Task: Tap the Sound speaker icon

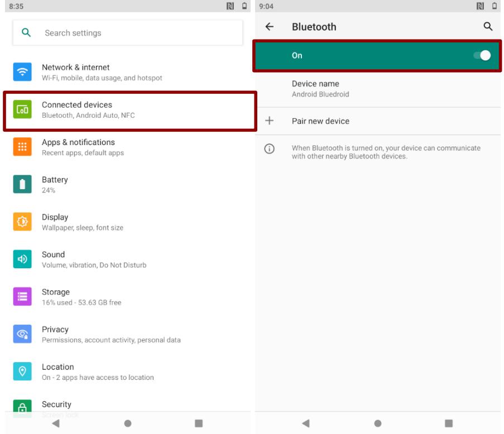Action: pos(22,259)
